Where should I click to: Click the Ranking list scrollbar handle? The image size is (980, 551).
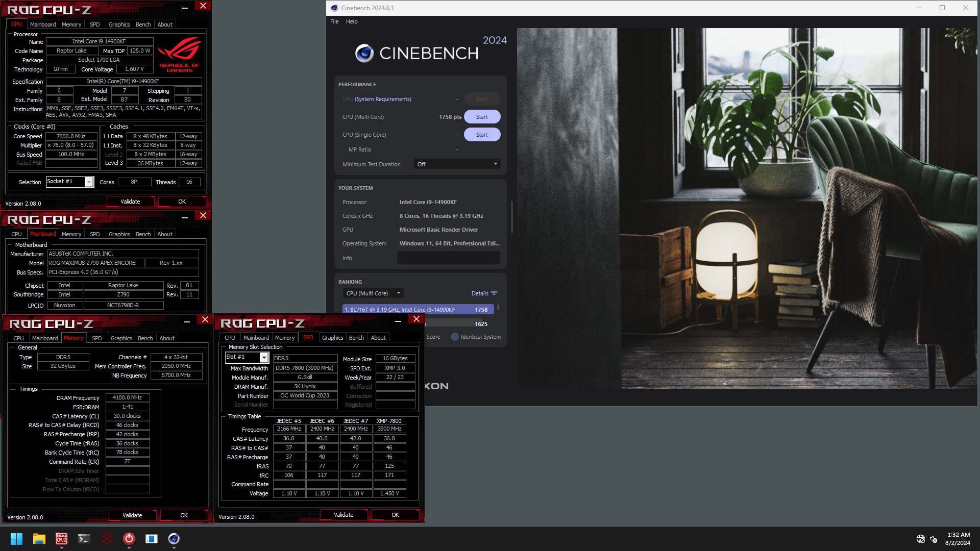[498, 308]
